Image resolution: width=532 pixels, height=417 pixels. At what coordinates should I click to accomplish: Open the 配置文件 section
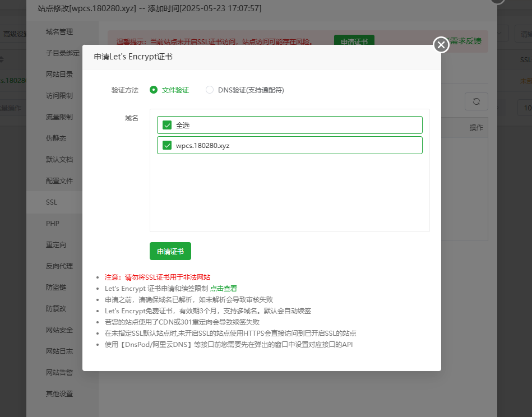(59, 181)
